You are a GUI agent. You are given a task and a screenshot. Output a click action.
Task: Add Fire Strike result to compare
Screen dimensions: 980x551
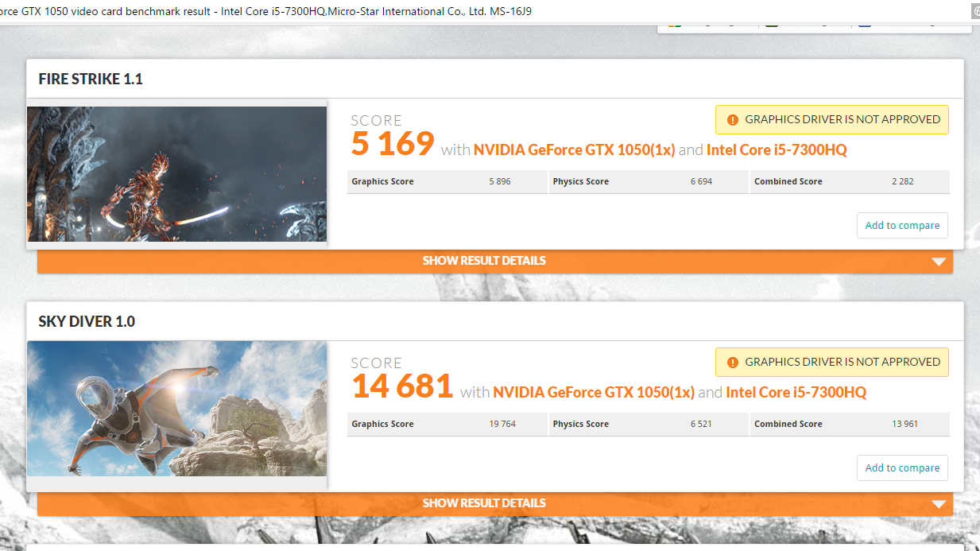[x=902, y=226]
